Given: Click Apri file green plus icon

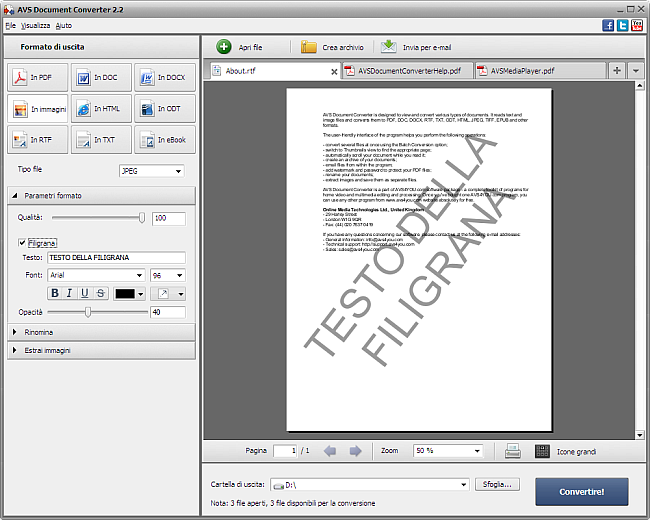Looking at the screenshot, I should point(224,47).
